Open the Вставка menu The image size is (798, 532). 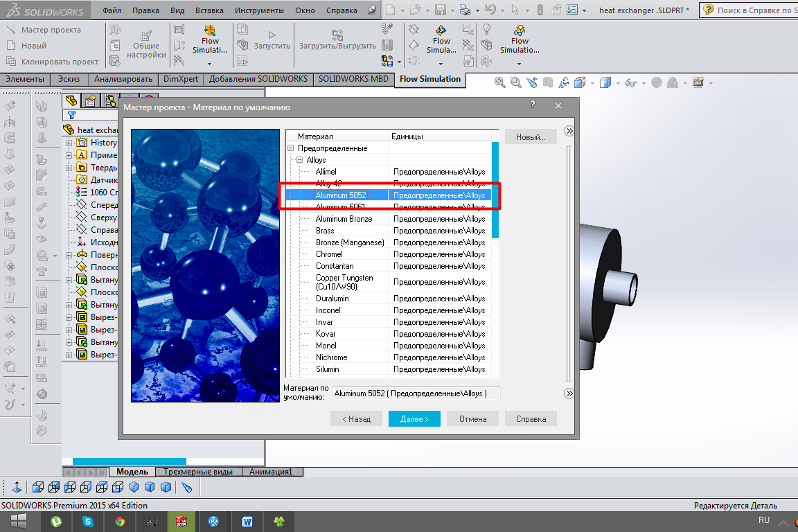209,10
